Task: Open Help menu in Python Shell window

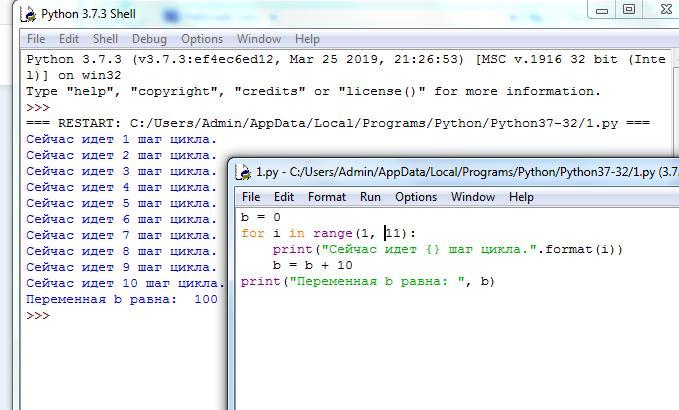Action: coord(307,39)
